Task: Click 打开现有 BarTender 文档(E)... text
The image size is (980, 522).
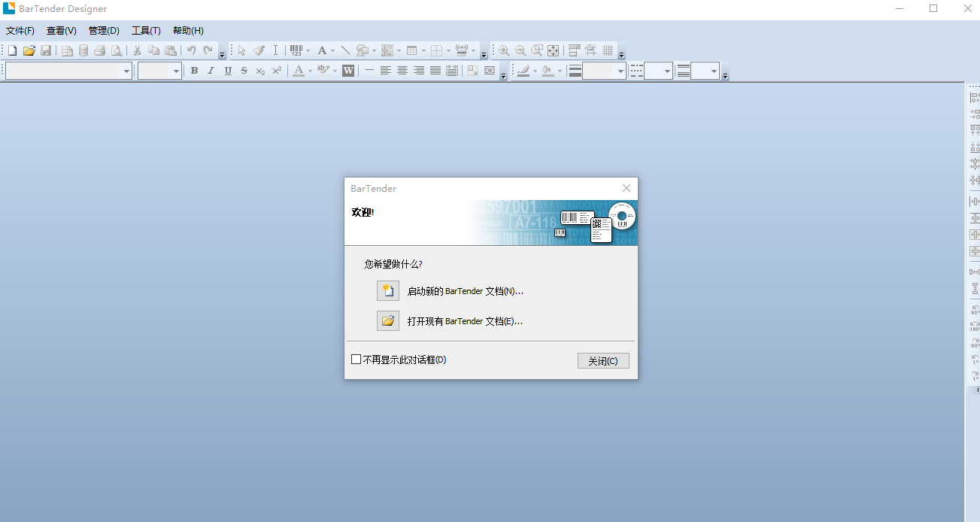Action: tap(465, 321)
